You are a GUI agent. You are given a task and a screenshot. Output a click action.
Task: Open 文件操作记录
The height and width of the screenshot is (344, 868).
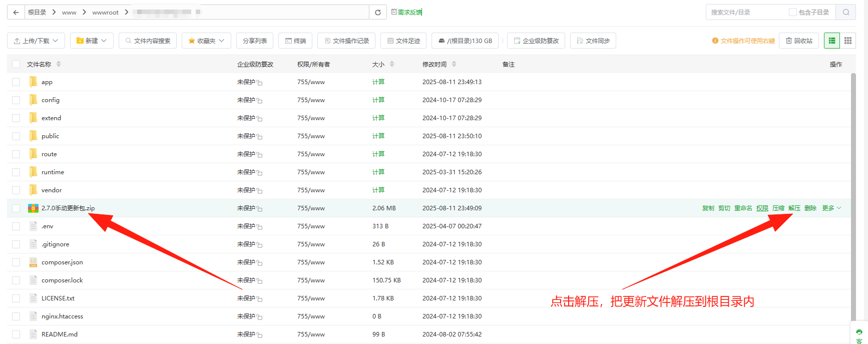[x=346, y=41]
